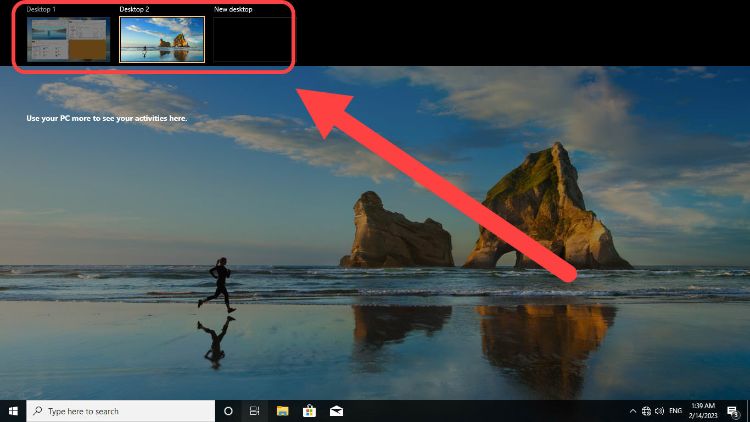This screenshot has height=422, width=750.
Task: Switch to Desktop 1 thumbnail
Action: [x=68, y=39]
